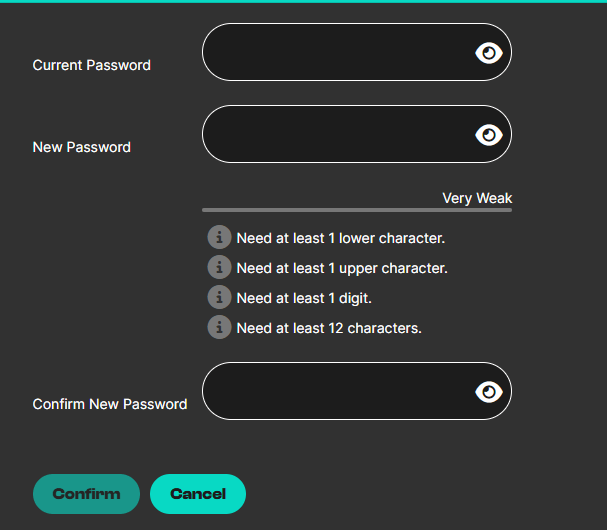Viewport: 607px width, 530px height.
Task: Click the password strength meter bar
Action: [357, 210]
